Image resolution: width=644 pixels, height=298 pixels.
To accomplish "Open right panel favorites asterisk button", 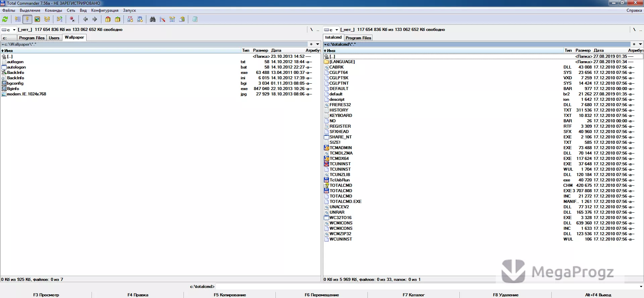I will 634,44.
